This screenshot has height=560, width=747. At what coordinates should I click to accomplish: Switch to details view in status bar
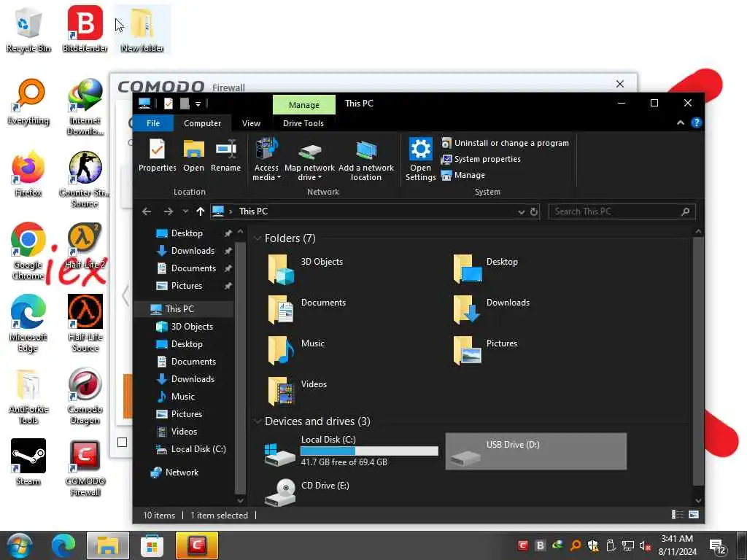677,515
